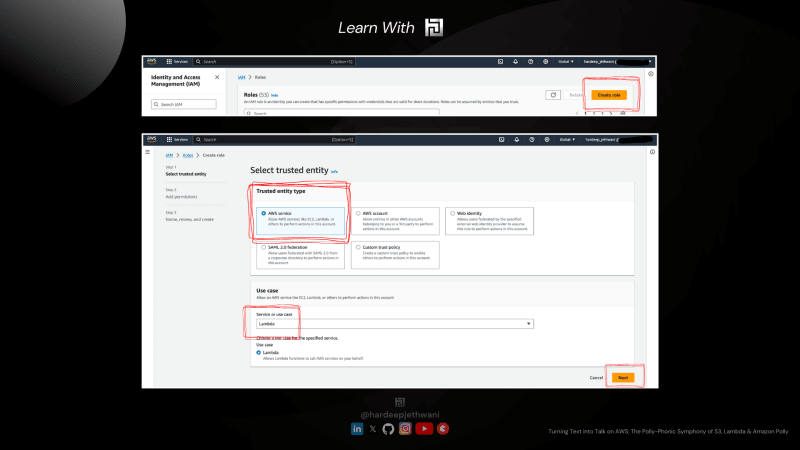Click info panel icon at right of Roles page
Image resolution: width=800 pixels, height=450 pixels.
click(651, 74)
